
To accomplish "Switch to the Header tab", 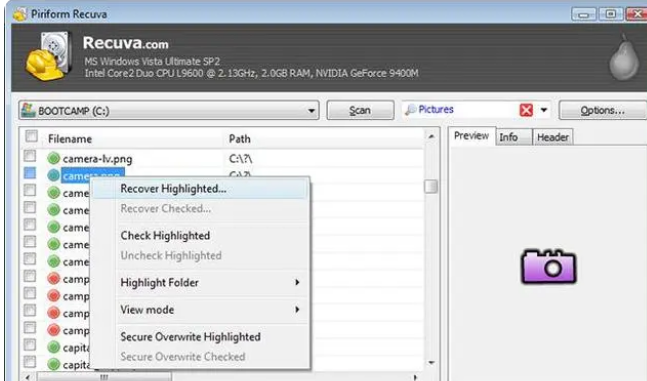I will pyautogui.click(x=553, y=137).
